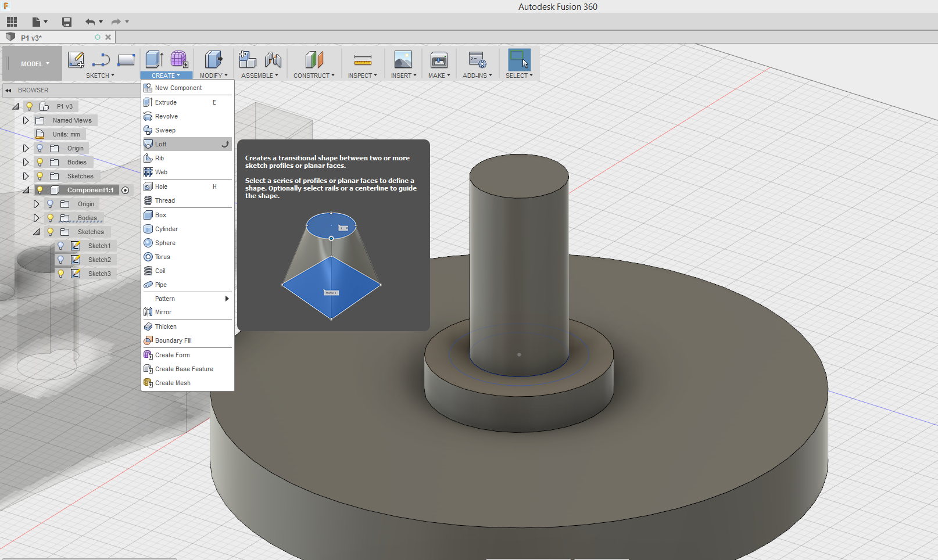The height and width of the screenshot is (560, 938).
Task: Collapse the Component1:1 node
Action: point(26,190)
